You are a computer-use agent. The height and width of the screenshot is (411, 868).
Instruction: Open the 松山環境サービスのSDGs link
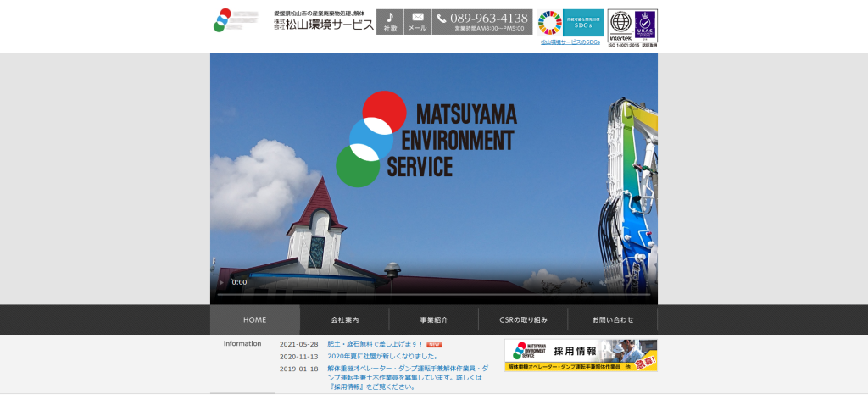570,42
